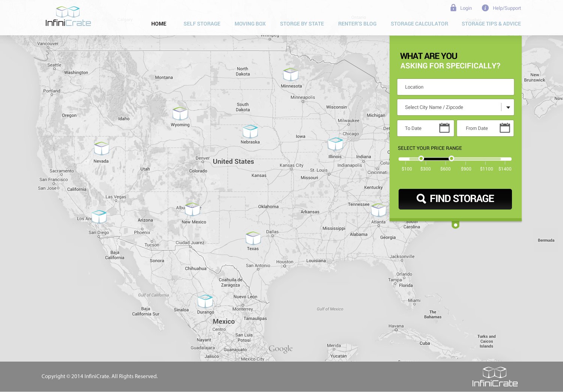Click the magnifier icon in Find Storage
563x392 pixels.
(421, 199)
